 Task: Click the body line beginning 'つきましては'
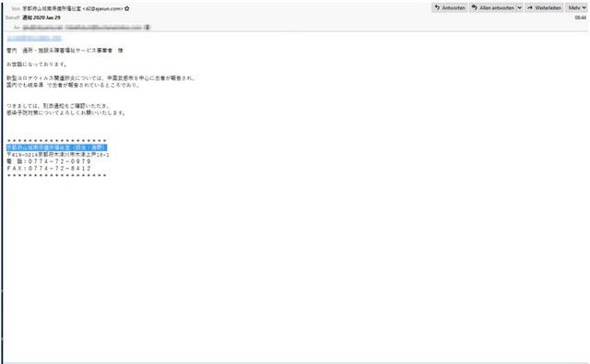(x=58, y=106)
